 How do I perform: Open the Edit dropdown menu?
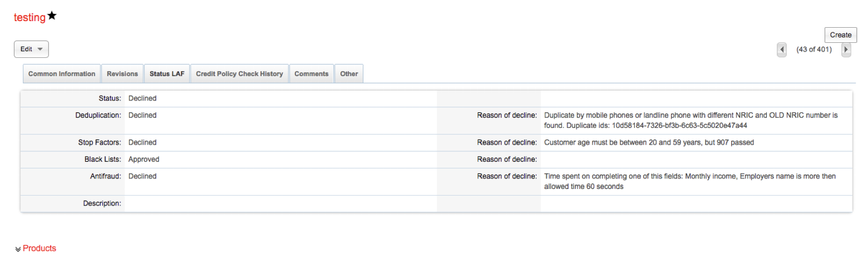pyautogui.click(x=31, y=49)
